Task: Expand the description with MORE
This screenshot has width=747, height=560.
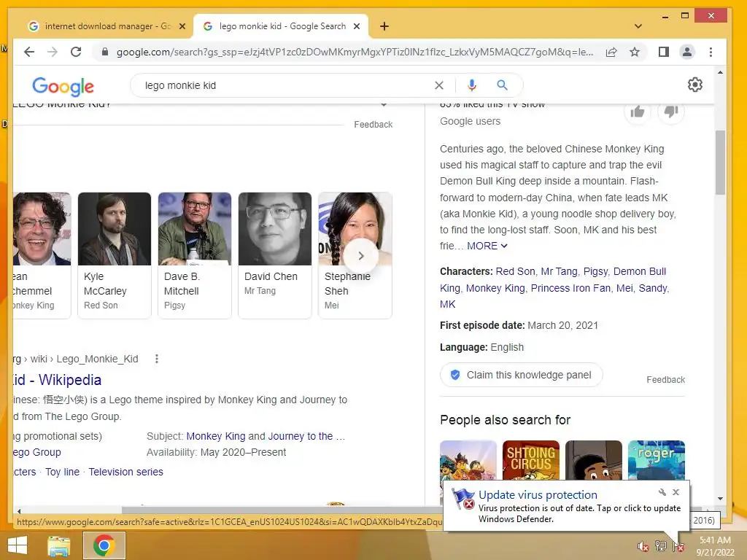Action: click(x=487, y=246)
